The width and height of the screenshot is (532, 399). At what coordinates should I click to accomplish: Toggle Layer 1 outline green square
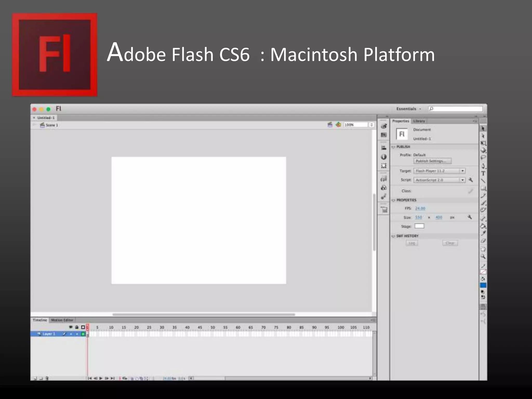click(83, 334)
